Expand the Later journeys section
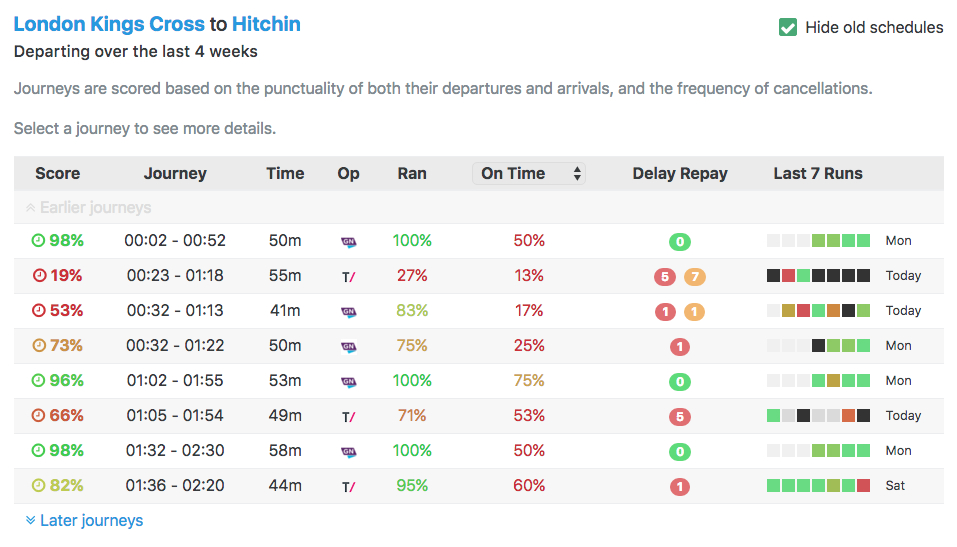957x547 pixels. coord(84,521)
